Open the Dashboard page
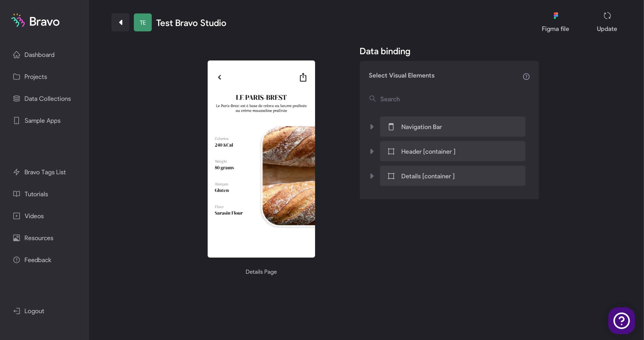The height and width of the screenshot is (340, 644). (x=34, y=55)
